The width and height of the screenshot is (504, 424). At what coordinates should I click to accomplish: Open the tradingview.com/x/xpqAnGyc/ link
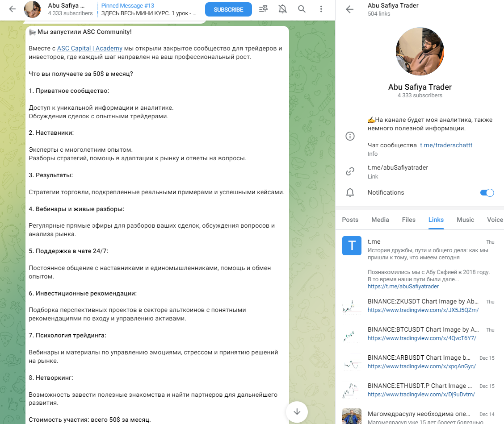tap(422, 366)
